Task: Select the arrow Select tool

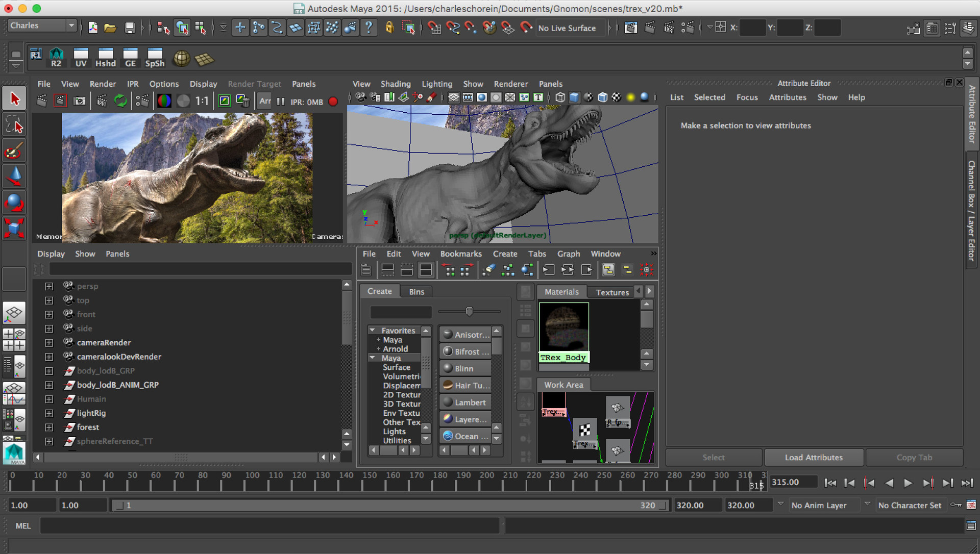Action: 14,98
